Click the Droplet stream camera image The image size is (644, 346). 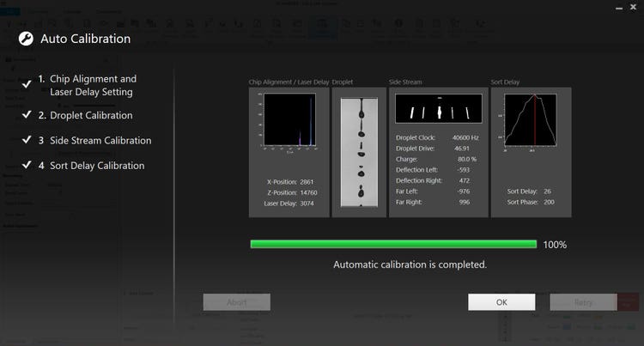tap(360, 152)
